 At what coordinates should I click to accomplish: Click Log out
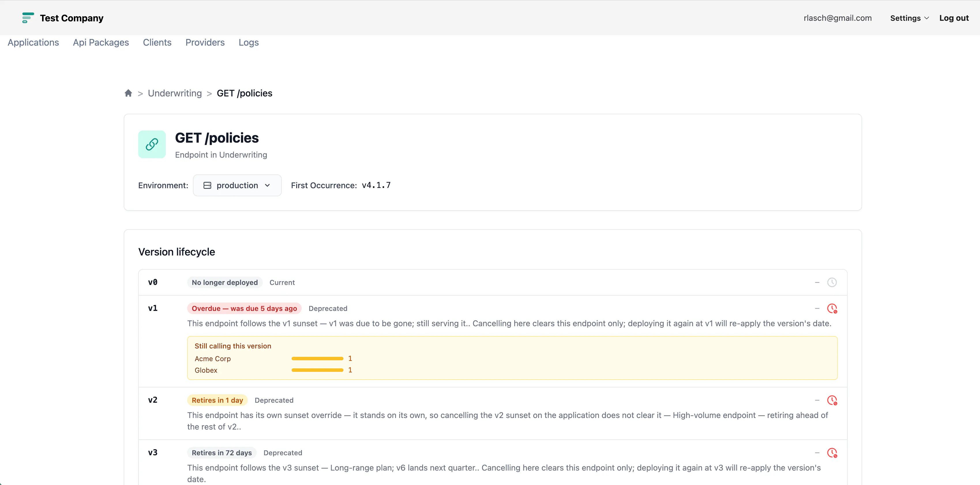coord(954,18)
